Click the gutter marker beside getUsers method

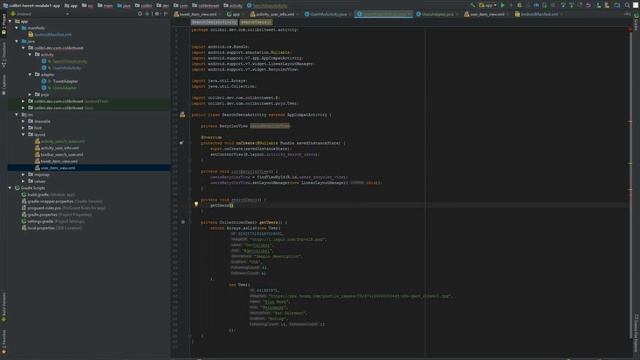coord(183,222)
